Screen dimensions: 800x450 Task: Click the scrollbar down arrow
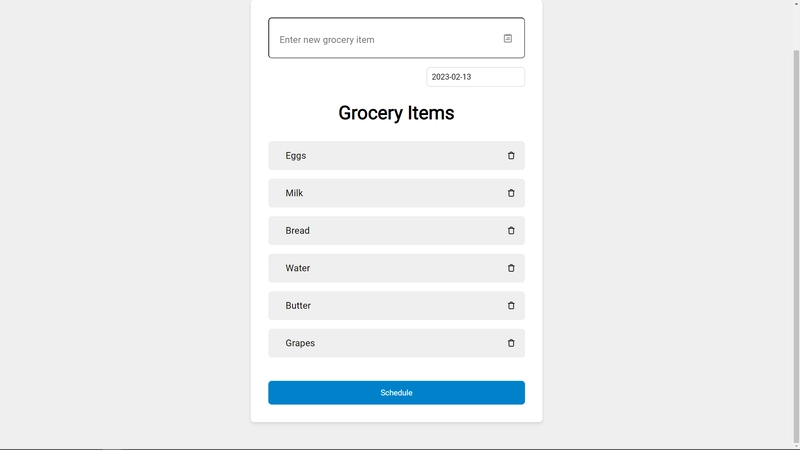(796, 446)
